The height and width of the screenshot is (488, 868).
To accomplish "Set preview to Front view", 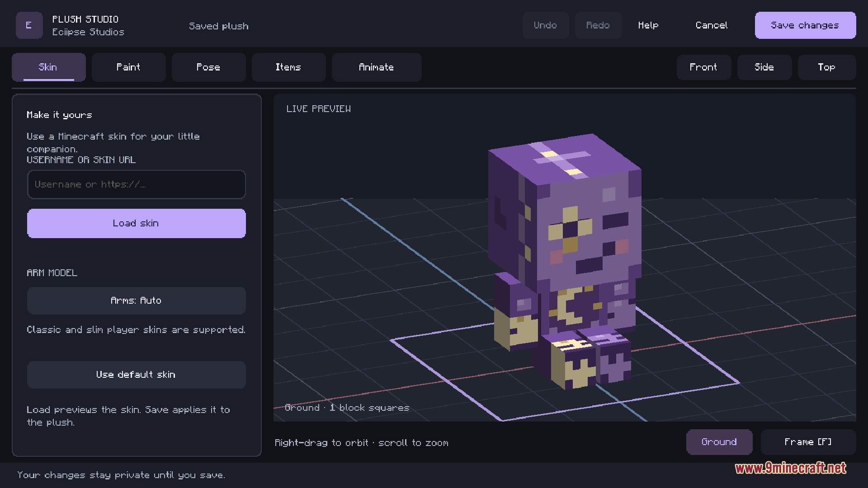I will (703, 67).
